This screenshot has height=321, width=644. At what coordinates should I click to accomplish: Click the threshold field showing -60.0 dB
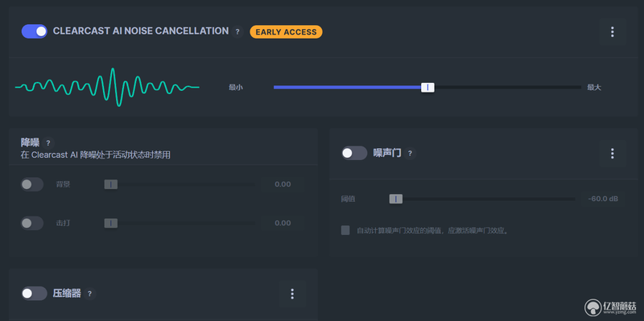603,199
